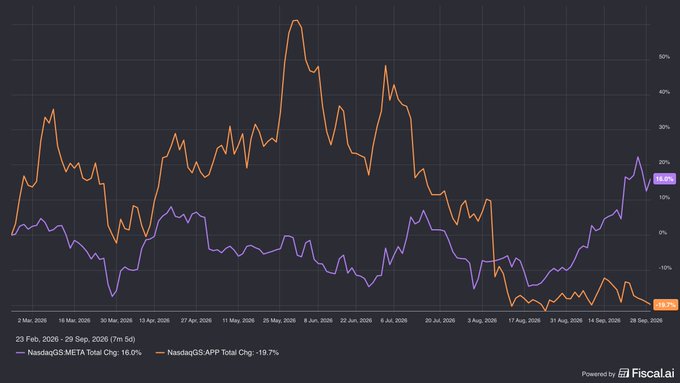Click the 13 Apr, 2026 x-axis date

click(x=154, y=321)
